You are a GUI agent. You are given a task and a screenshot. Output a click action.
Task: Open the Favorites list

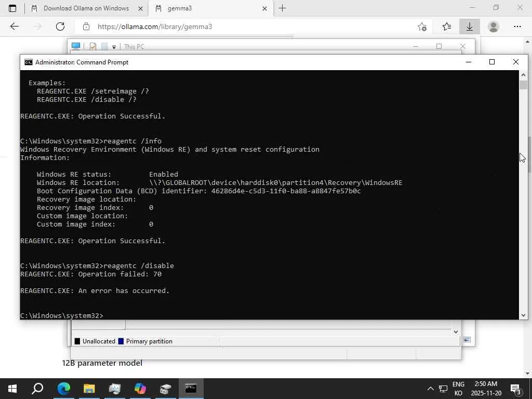[447, 26]
